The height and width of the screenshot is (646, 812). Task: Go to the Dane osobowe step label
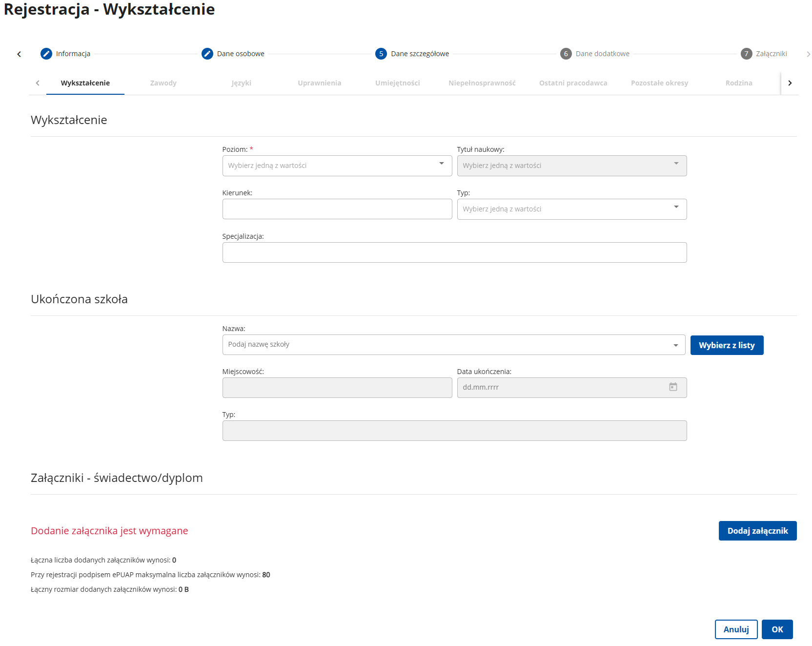tap(241, 54)
